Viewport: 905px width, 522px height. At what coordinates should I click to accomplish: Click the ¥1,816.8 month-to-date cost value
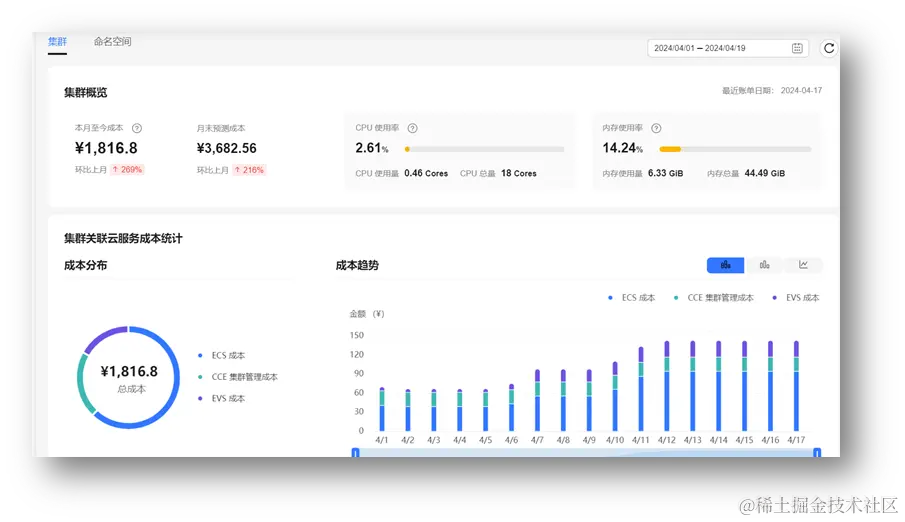coord(106,148)
